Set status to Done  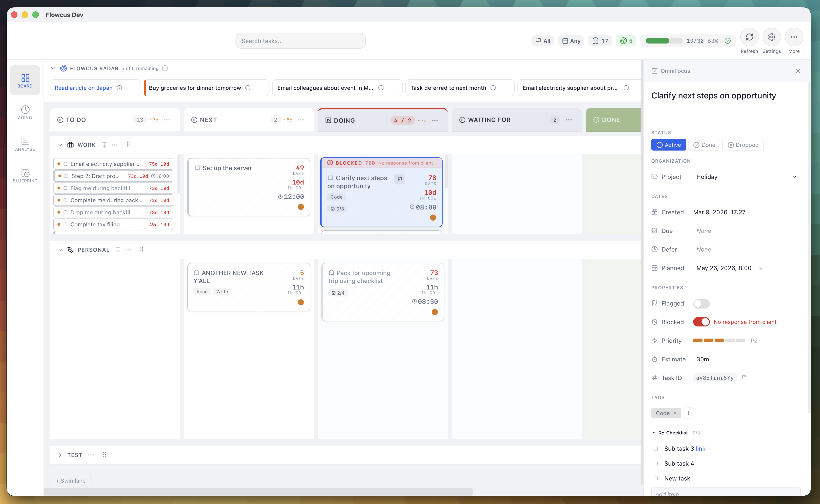tap(704, 145)
